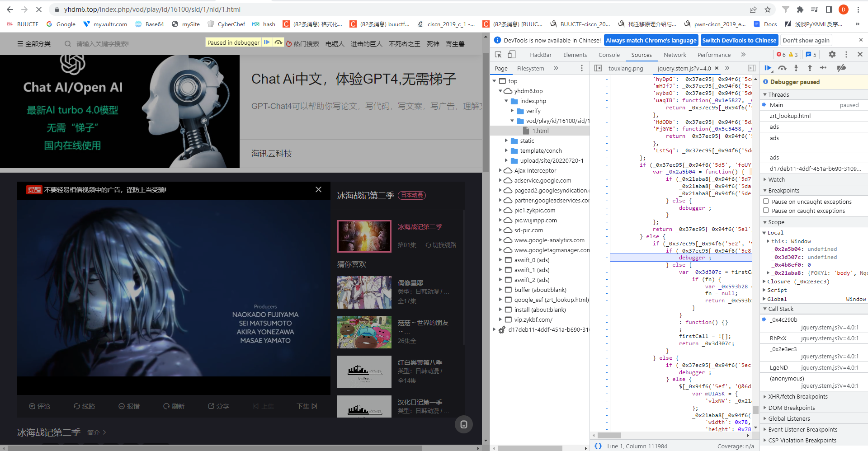Toggle the 刷新 (refresh) control under the video
The height and width of the screenshot is (451, 868).
coord(175,406)
